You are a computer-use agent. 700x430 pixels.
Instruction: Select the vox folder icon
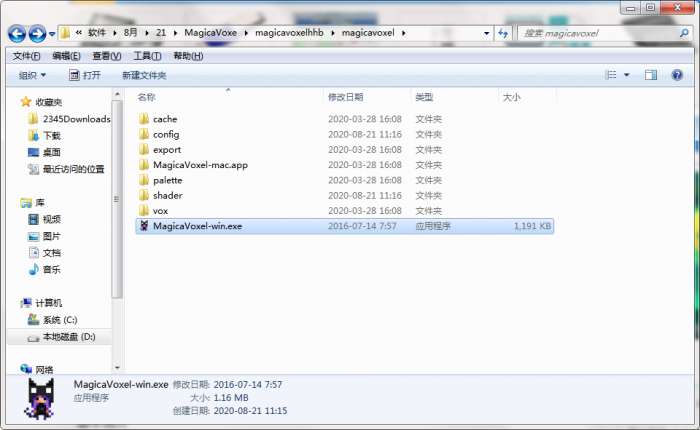(x=144, y=210)
